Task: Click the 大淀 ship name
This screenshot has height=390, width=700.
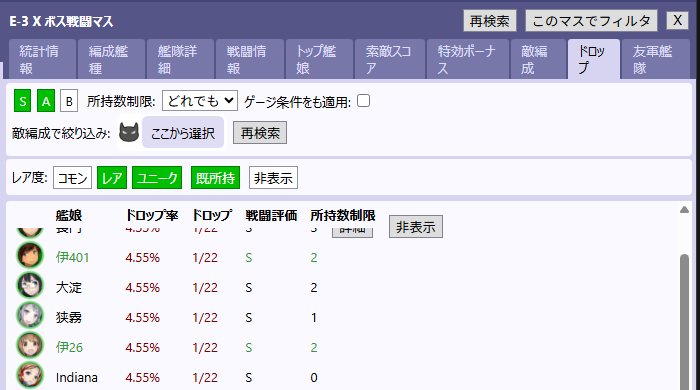Action: click(x=69, y=287)
